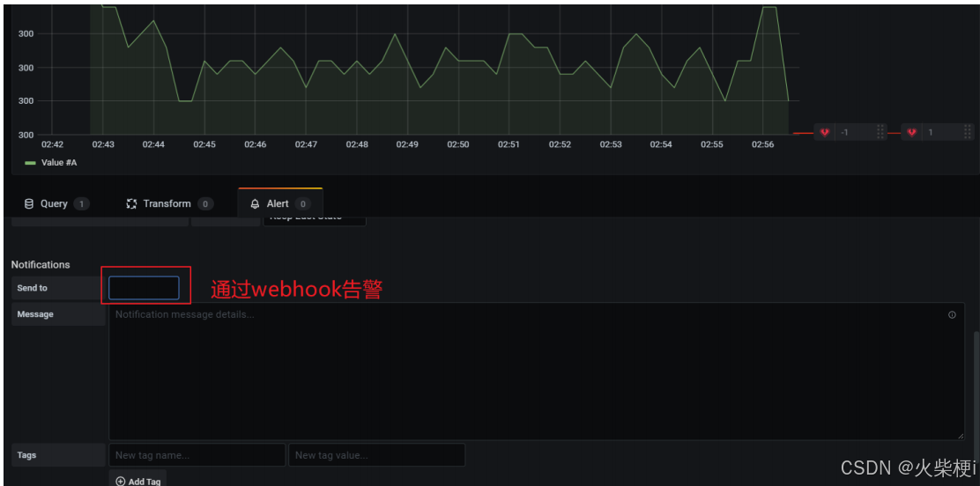Click into the Notification message details textarea
The image size is (980, 486).
tap(536, 371)
